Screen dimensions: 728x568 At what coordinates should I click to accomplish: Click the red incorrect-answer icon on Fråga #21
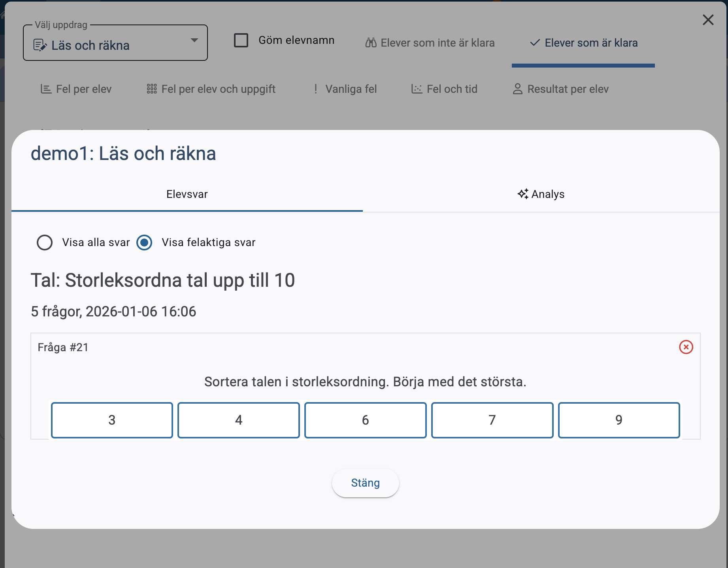pos(686,347)
